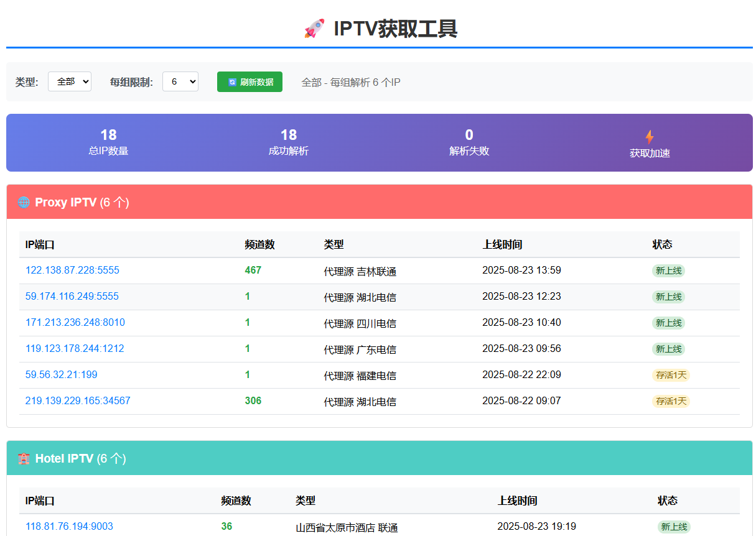Click the rocket icon in page title
This screenshot has height=536, width=756.
click(314, 29)
